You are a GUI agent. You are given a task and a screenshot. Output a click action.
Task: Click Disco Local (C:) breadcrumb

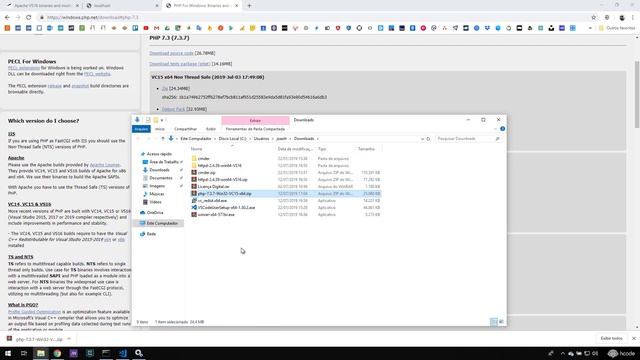coord(232,139)
